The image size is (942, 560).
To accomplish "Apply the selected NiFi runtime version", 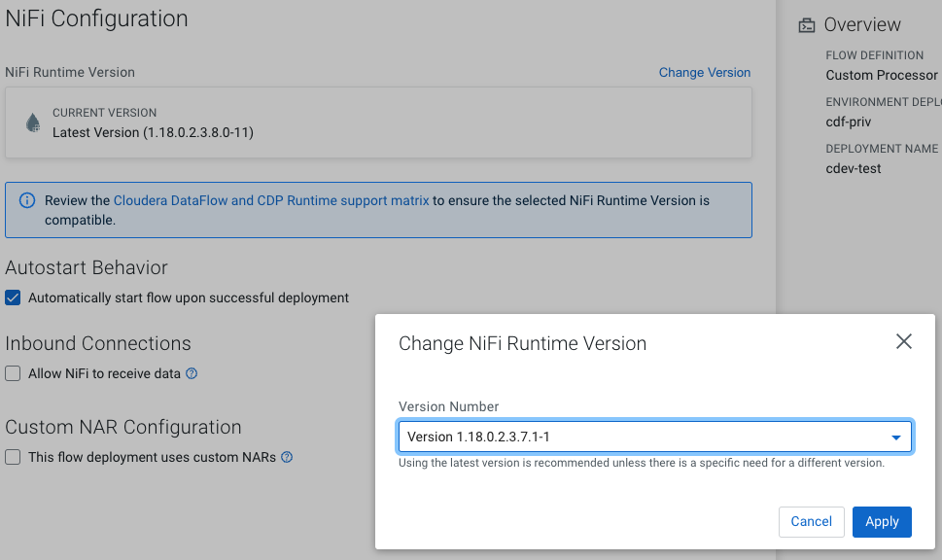I will (x=881, y=521).
